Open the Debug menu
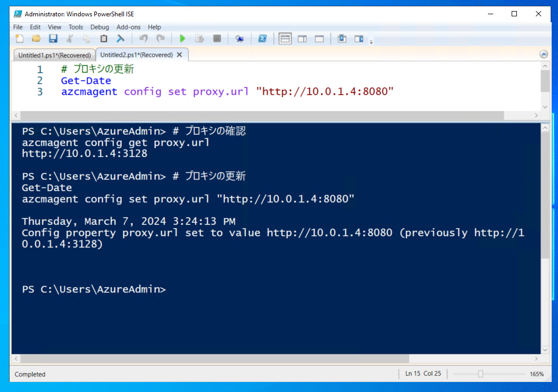Image resolution: width=558 pixels, height=392 pixels. pos(100,27)
